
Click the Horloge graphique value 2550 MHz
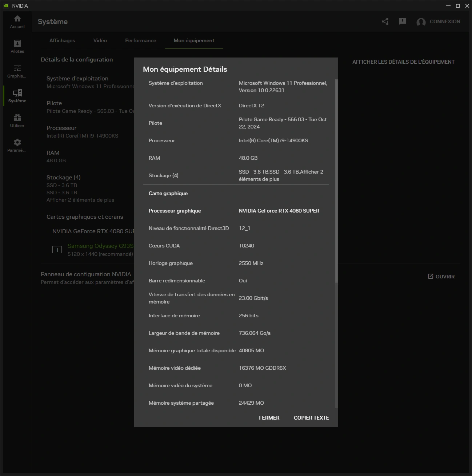point(251,263)
